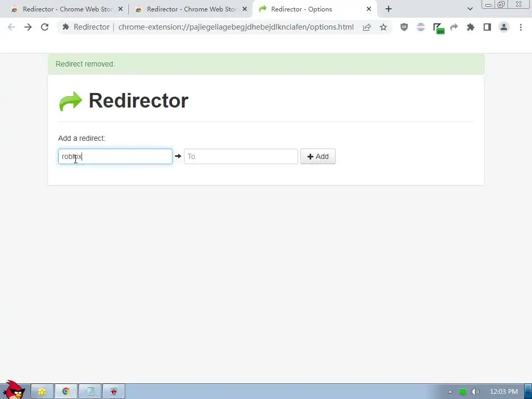
Task: Reload the current page
Action: tap(45, 27)
